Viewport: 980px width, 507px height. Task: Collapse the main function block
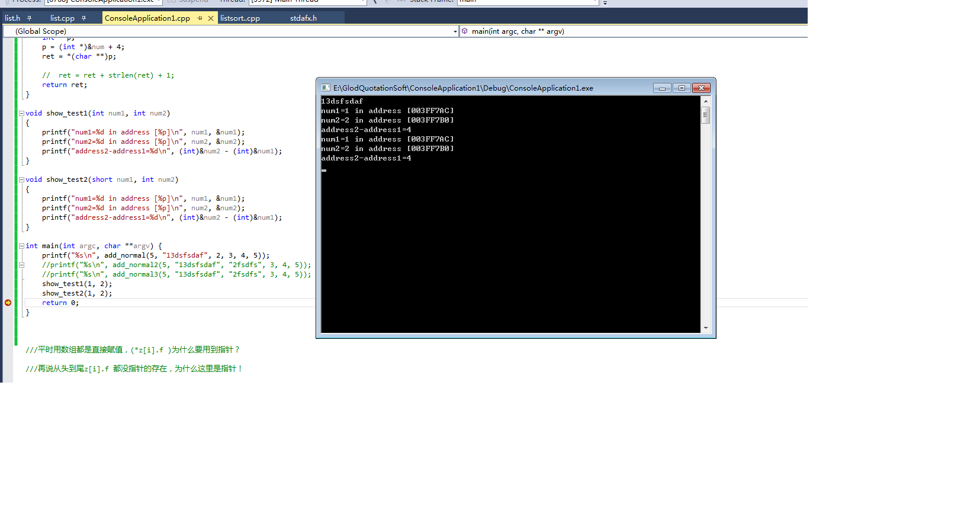pos(21,246)
